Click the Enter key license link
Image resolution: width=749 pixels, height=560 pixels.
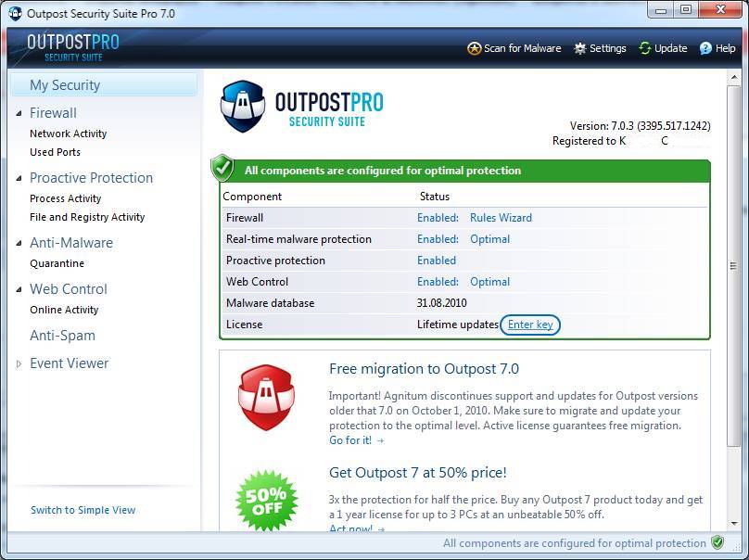[x=530, y=325]
